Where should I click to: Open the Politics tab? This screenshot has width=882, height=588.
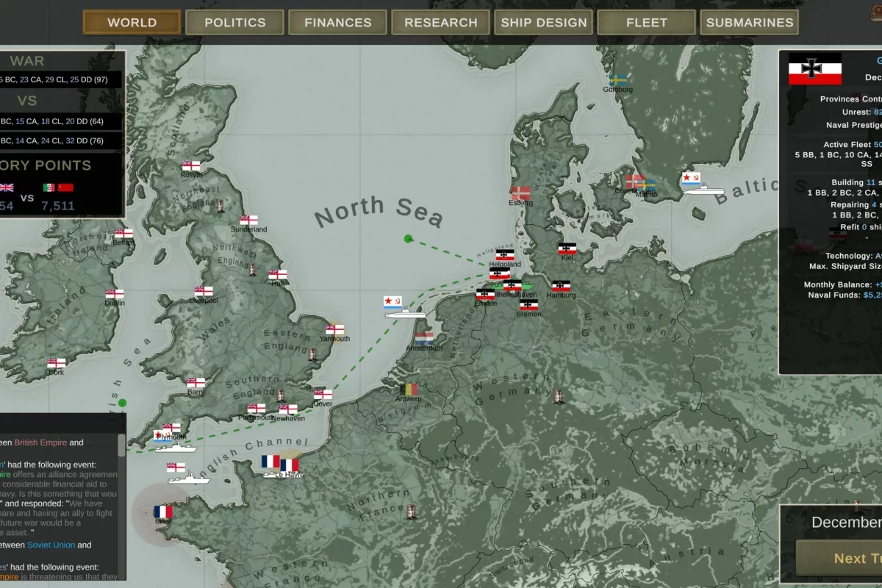pyautogui.click(x=234, y=22)
